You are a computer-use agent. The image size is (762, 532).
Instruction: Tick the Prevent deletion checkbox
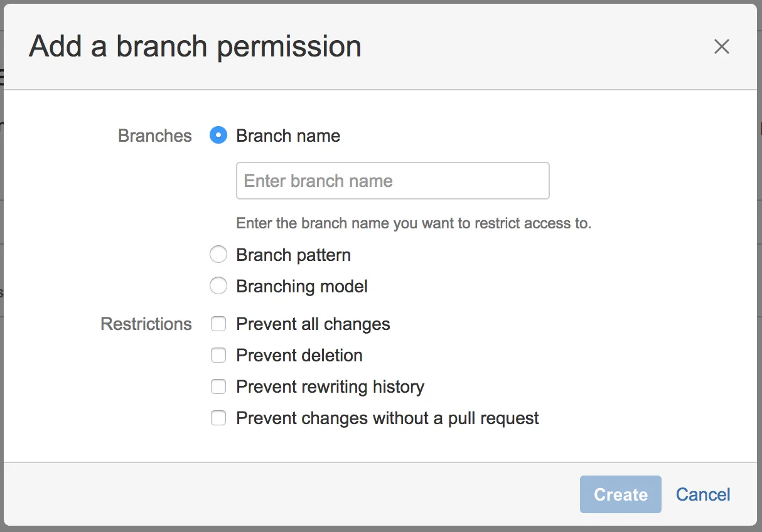point(218,355)
